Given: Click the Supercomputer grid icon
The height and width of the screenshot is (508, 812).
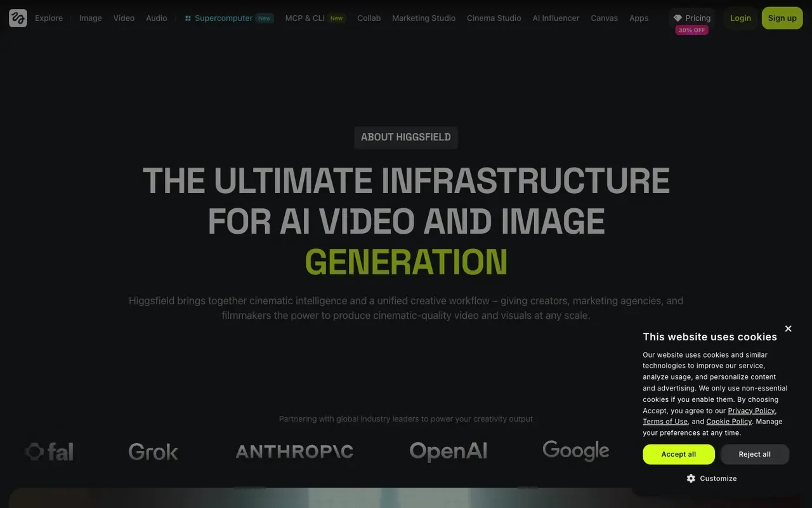Looking at the screenshot, I should 188,18.
